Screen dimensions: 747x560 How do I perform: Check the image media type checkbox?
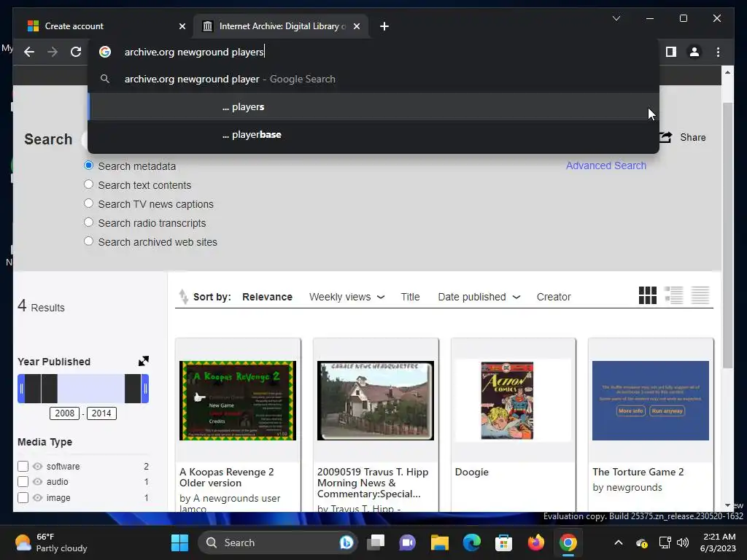[x=23, y=497]
